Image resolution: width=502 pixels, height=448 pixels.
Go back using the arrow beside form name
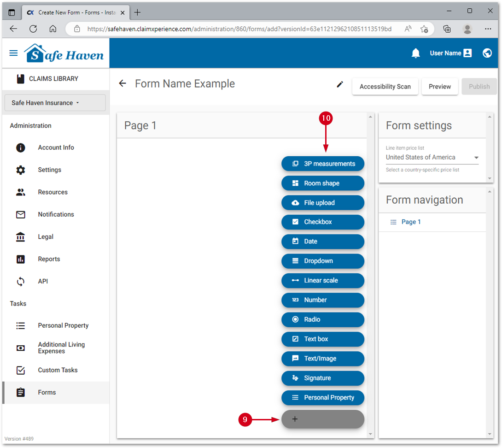pyautogui.click(x=123, y=83)
